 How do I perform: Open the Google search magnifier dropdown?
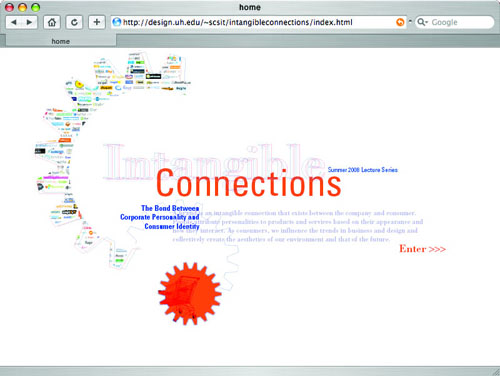422,22
